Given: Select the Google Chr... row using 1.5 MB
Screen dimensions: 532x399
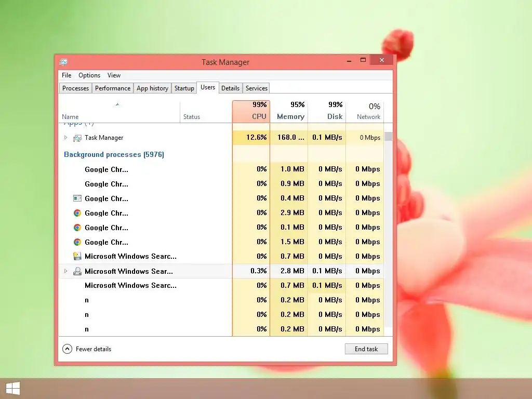Looking at the screenshot, I should tap(221, 242).
